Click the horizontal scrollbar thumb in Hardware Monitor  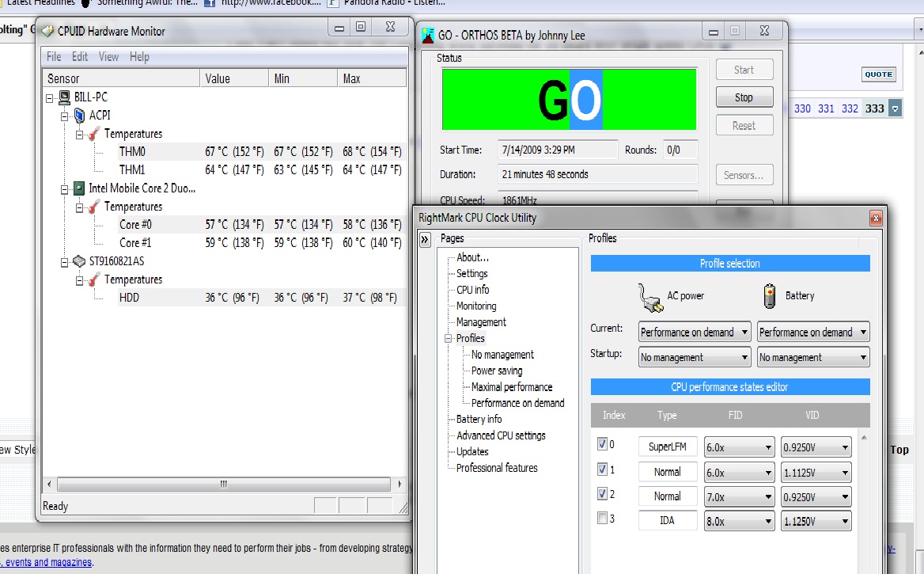pyautogui.click(x=223, y=484)
